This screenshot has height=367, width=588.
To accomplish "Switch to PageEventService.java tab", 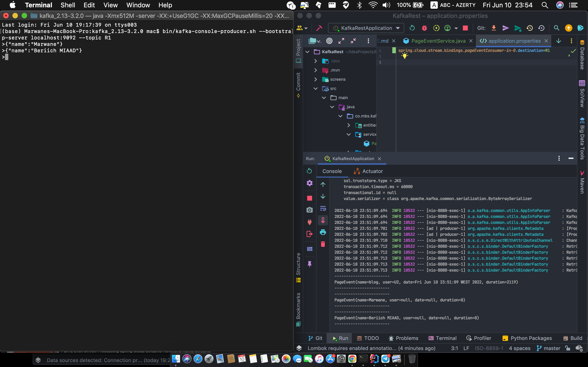I will (x=438, y=41).
